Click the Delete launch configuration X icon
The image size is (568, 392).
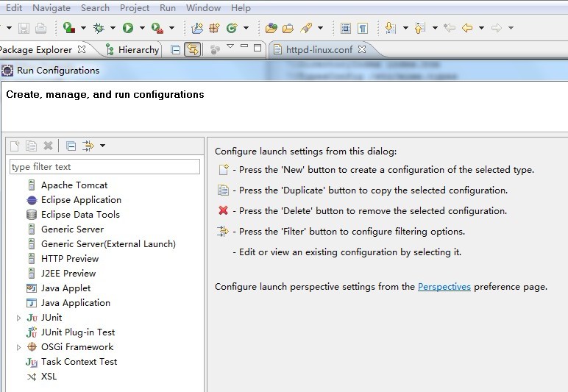click(x=48, y=146)
